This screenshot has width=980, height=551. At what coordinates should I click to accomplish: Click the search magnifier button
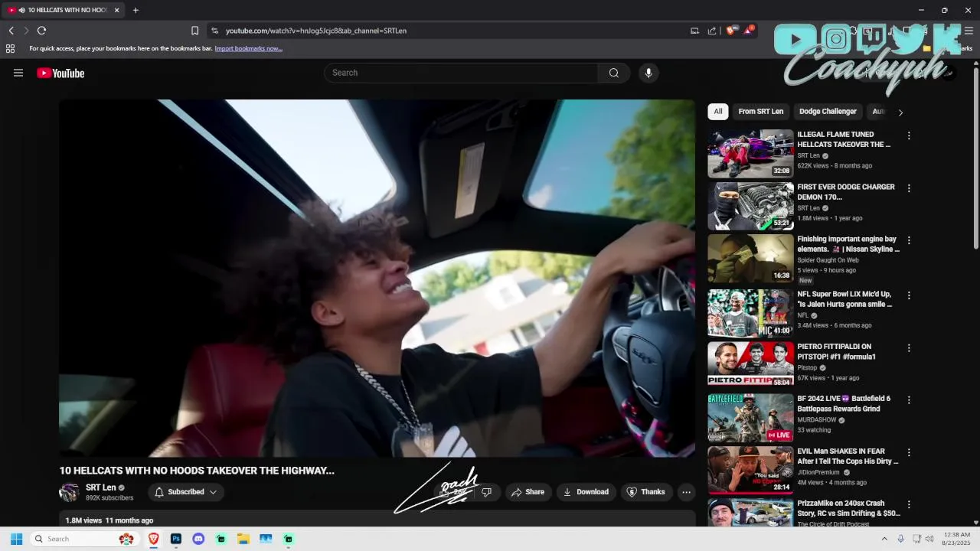point(613,73)
